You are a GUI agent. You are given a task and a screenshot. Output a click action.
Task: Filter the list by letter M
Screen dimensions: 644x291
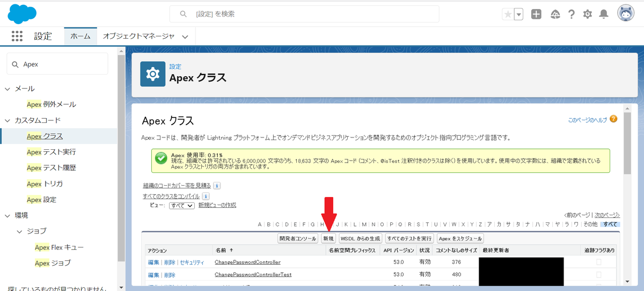364,224
